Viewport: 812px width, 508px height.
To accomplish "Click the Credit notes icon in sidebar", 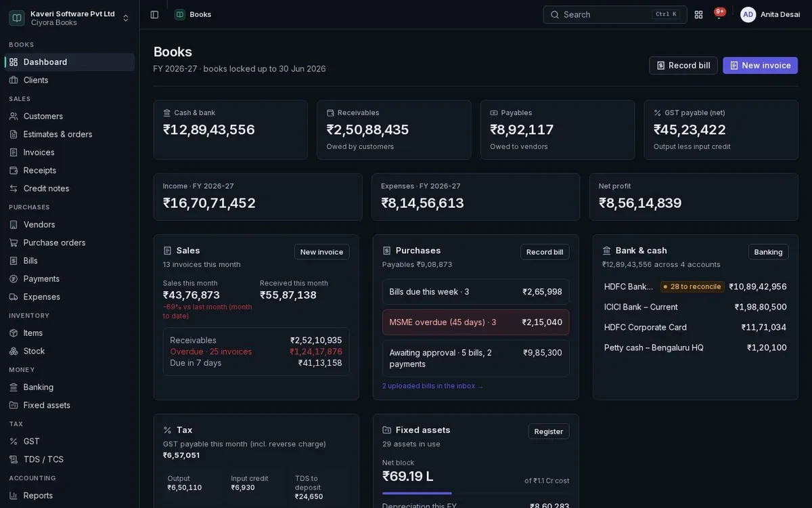I will 14,188.
